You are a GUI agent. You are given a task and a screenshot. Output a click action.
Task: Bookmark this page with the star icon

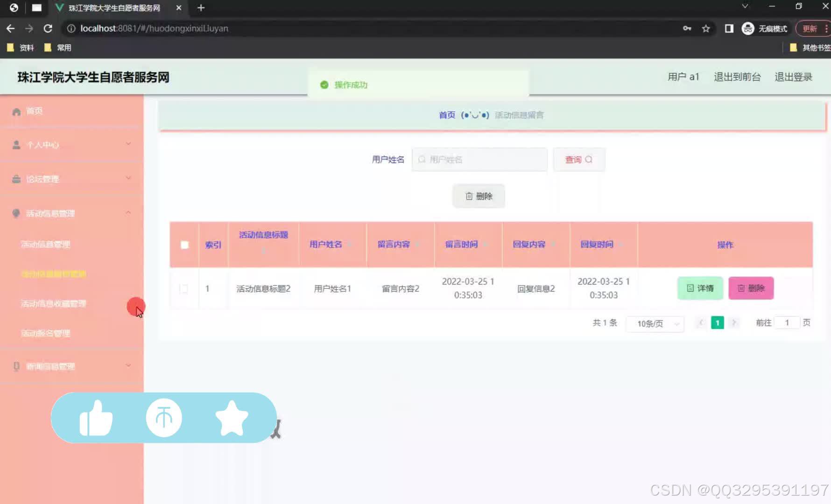(x=706, y=28)
